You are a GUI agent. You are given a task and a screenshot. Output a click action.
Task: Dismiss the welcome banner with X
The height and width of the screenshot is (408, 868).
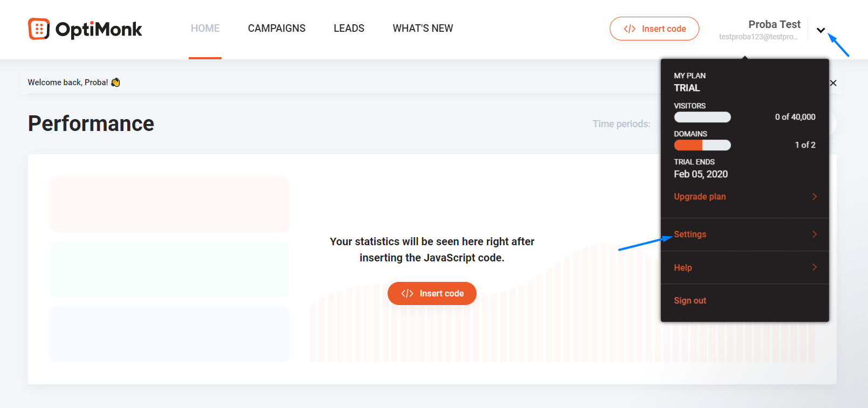pyautogui.click(x=833, y=83)
